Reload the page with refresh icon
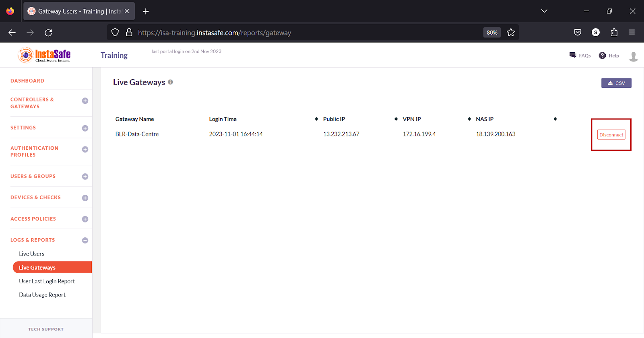This screenshot has width=644, height=338. click(x=48, y=33)
